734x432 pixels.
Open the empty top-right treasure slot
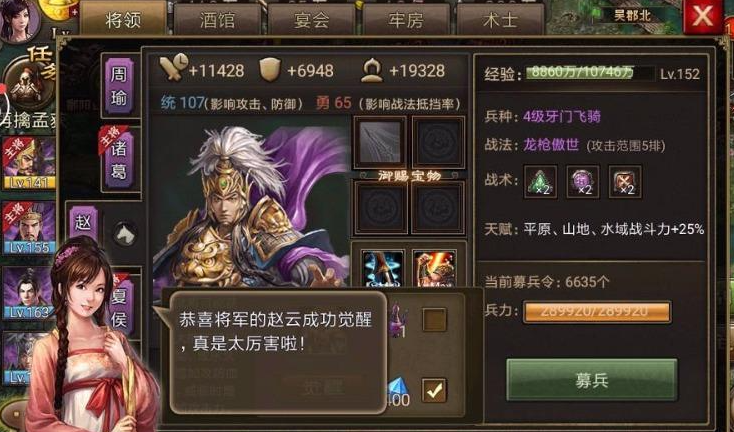click(438, 142)
